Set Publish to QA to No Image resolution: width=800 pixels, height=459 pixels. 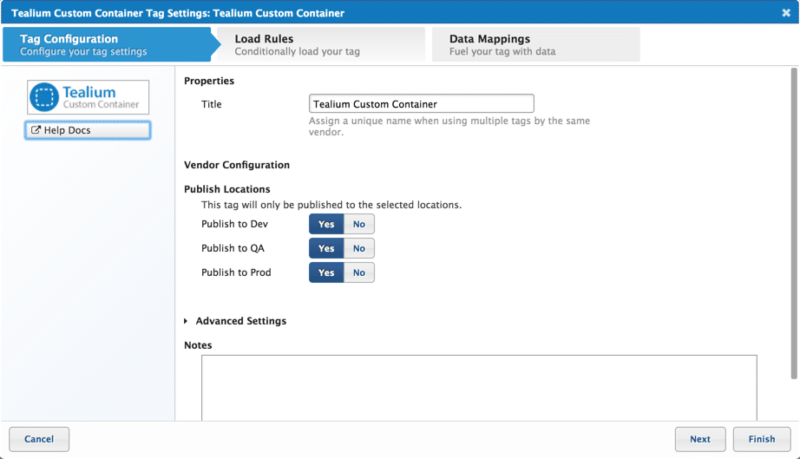[x=359, y=248]
